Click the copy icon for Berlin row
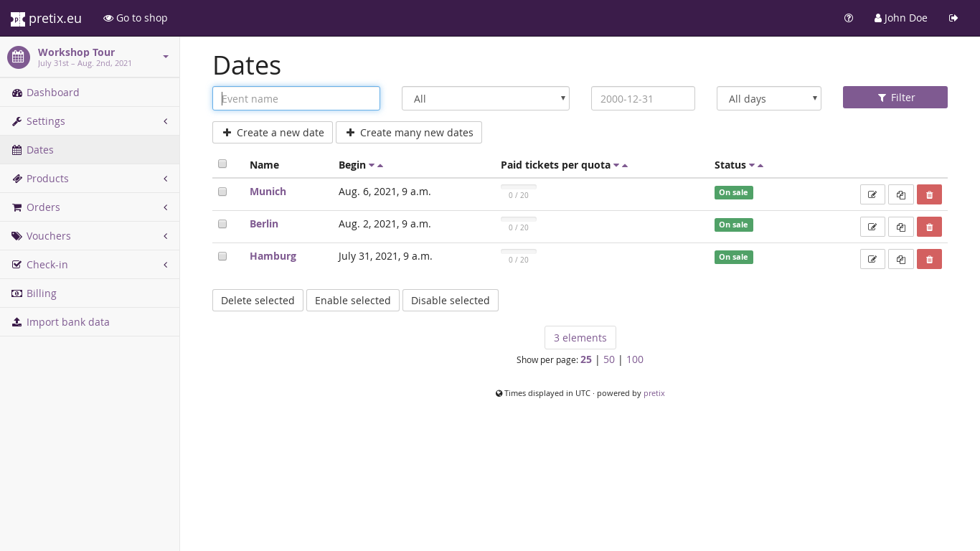980x551 pixels. [901, 227]
